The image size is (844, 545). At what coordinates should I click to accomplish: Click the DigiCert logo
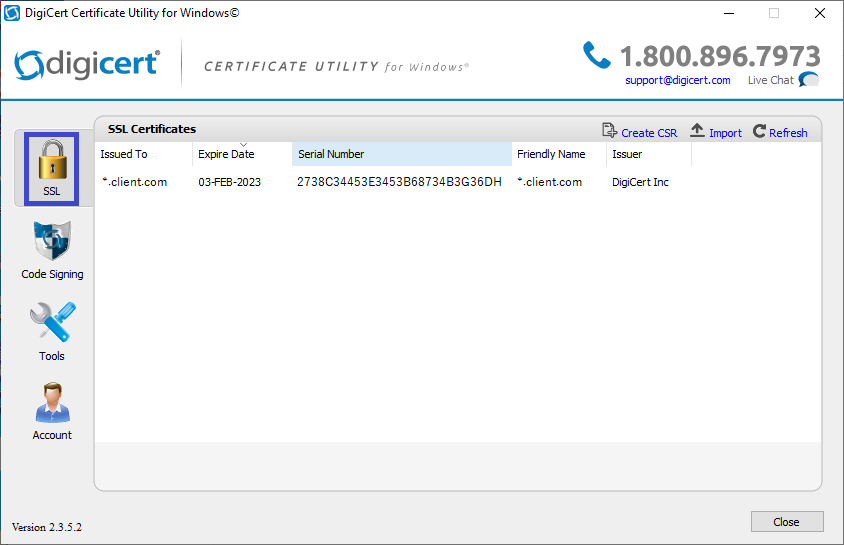point(87,65)
